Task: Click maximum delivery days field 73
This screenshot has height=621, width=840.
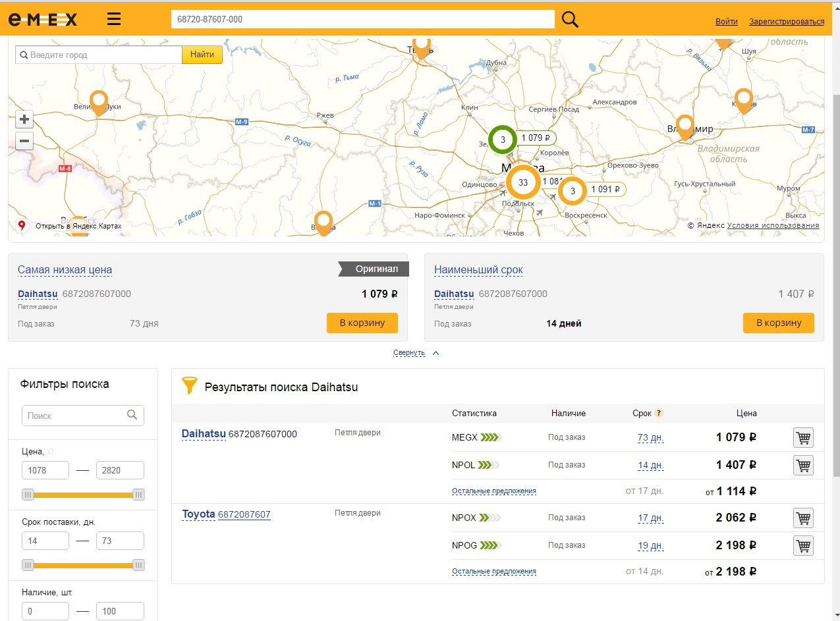Action: pos(120,541)
